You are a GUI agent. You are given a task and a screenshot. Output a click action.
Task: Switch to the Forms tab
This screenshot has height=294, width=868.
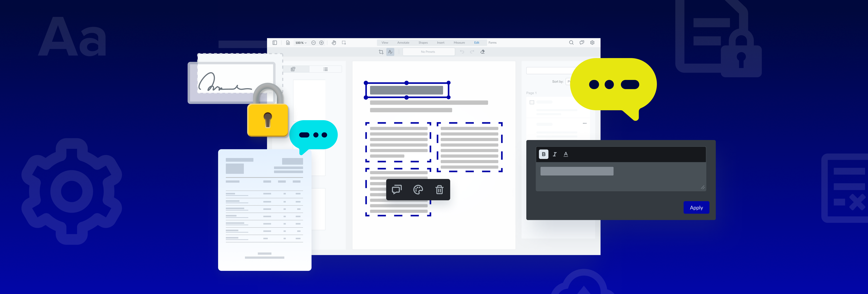click(x=492, y=43)
